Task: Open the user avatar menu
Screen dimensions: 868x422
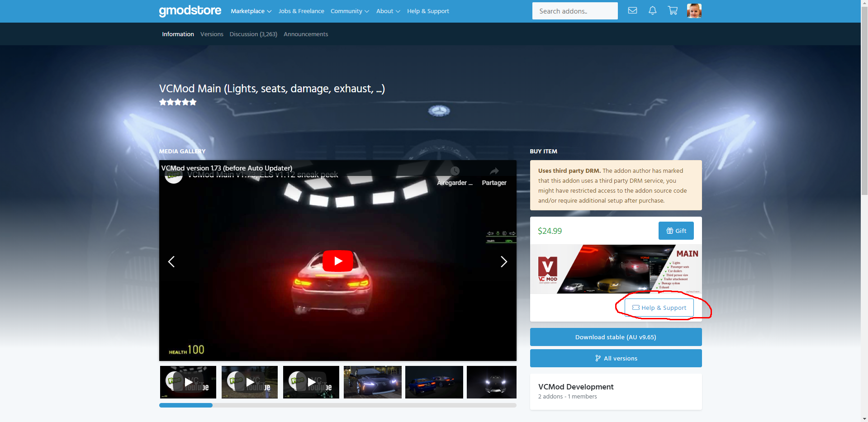Action: click(x=694, y=10)
